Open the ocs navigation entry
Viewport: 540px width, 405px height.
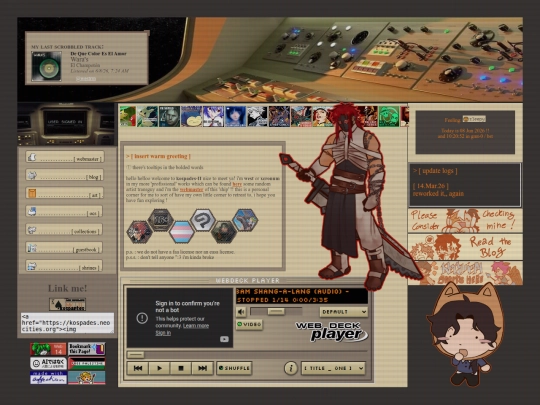[x=65, y=211]
